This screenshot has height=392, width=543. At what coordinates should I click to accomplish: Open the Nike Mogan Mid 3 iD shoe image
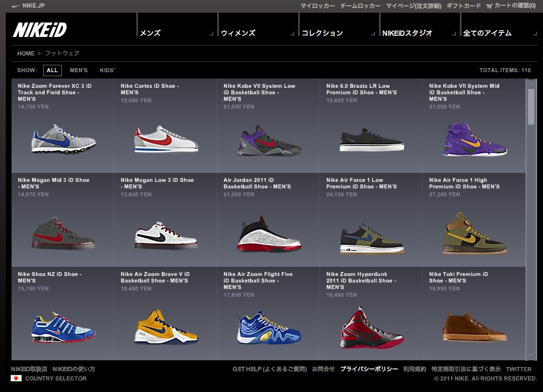64,234
